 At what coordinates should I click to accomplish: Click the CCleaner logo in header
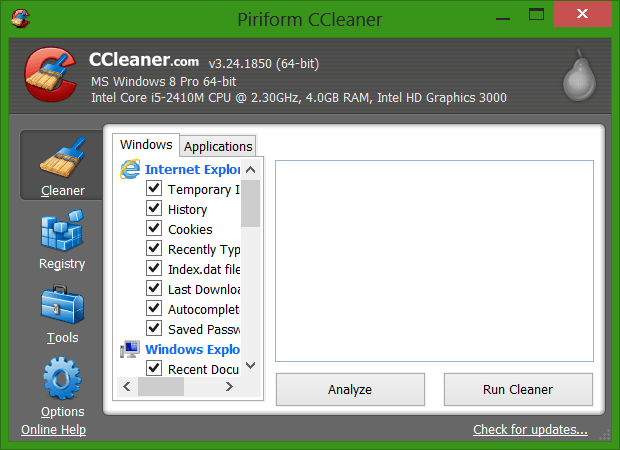pyautogui.click(x=51, y=74)
